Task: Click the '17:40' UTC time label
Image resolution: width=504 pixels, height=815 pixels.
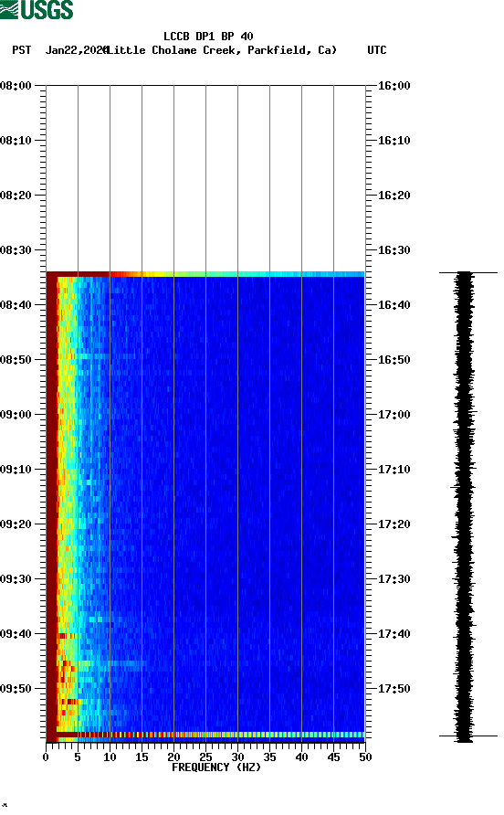Action: point(394,634)
